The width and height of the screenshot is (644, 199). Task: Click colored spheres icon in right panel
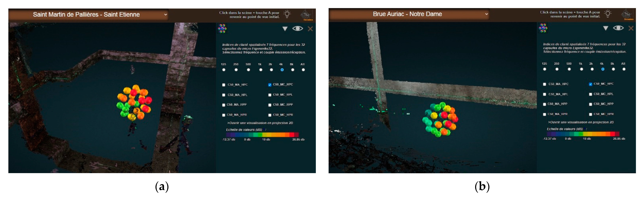click(543, 28)
